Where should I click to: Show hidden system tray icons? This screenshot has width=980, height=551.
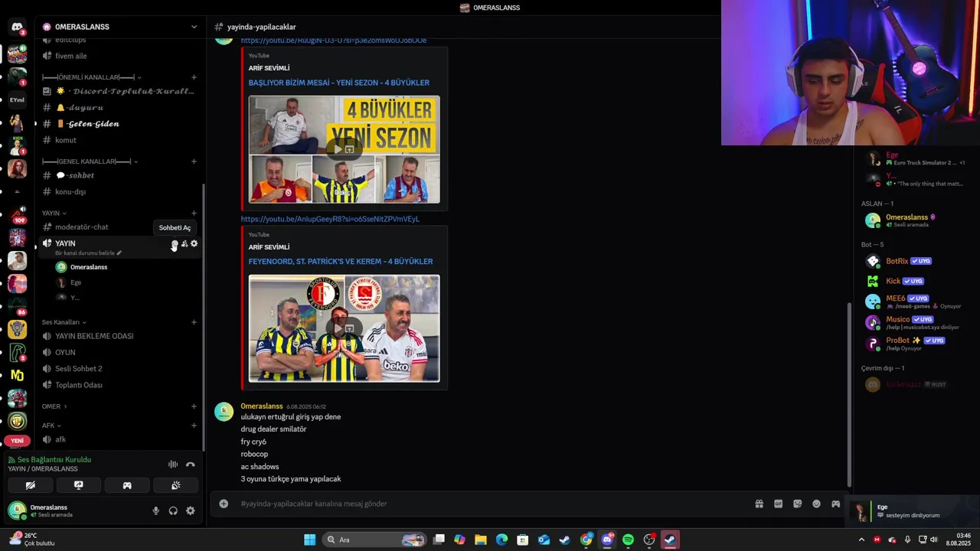tap(861, 540)
